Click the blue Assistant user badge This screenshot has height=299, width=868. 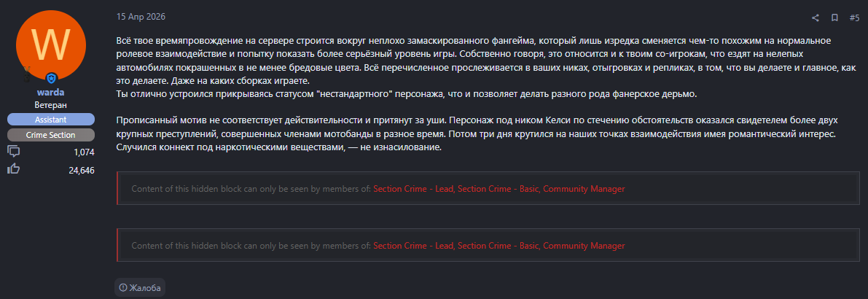50,119
